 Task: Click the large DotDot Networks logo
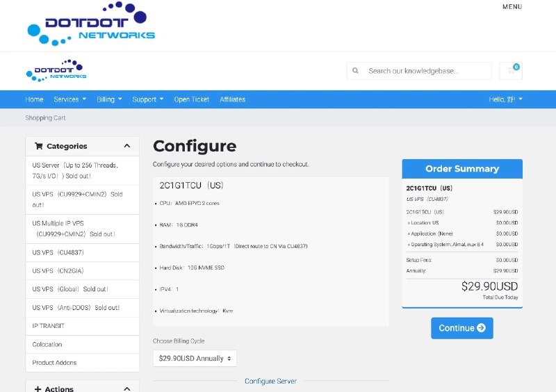(91, 24)
